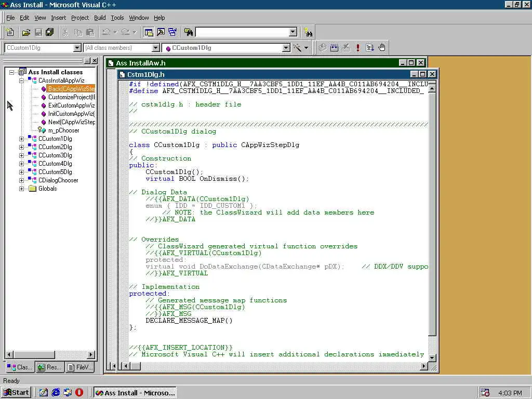This screenshot has width=532, height=399.
Task: Expand the CCustom1Dlg class node
Action: pyautogui.click(x=22, y=139)
